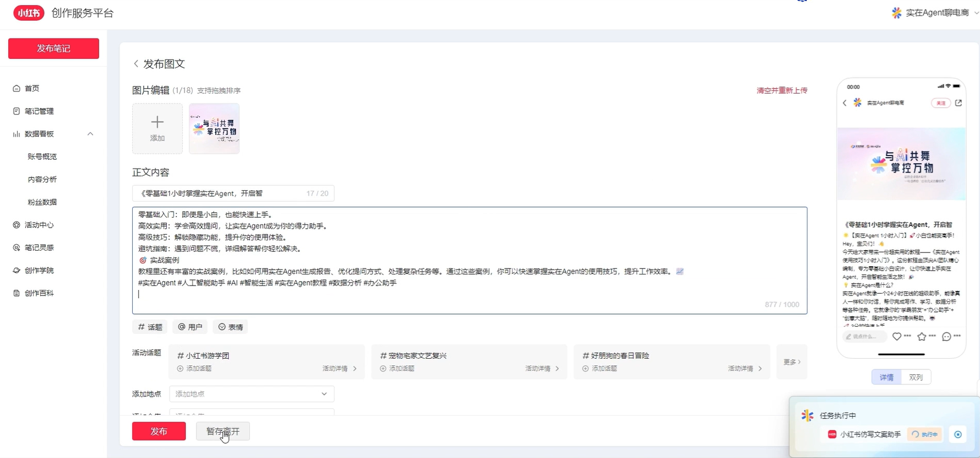Toggle 关注 button in phone preview
This screenshot has width=980, height=458.
coord(940,103)
